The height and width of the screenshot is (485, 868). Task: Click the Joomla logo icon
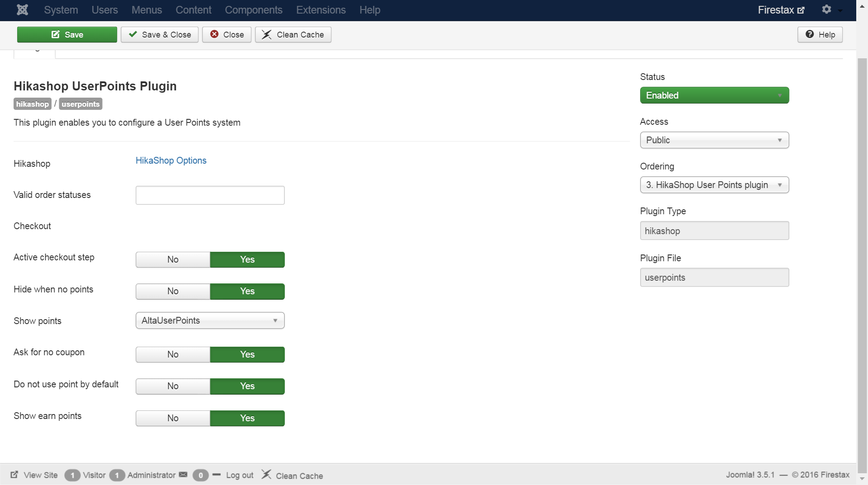22,9
